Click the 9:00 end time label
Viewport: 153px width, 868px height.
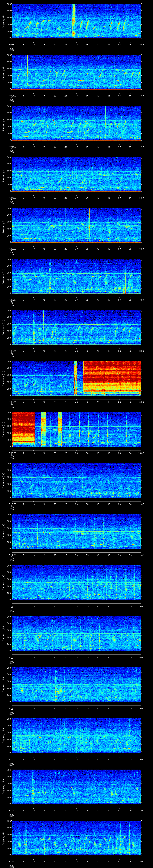[141, 402]
